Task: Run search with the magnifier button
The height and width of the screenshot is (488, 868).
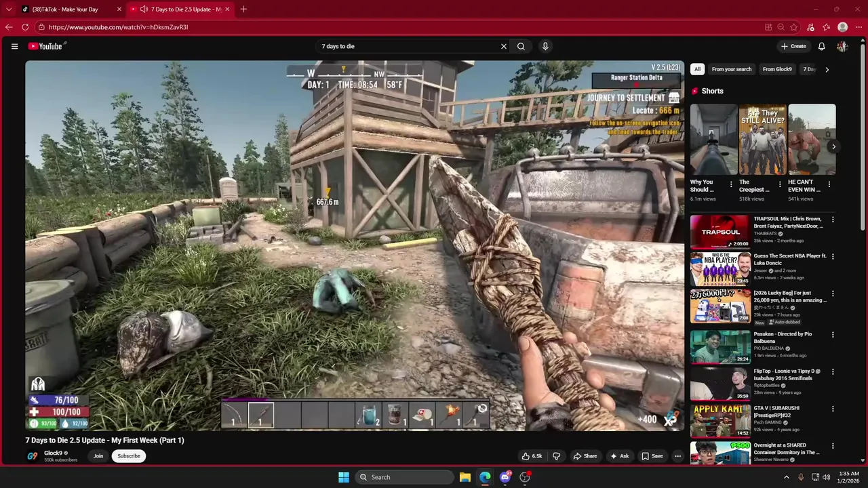Action: click(521, 46)
